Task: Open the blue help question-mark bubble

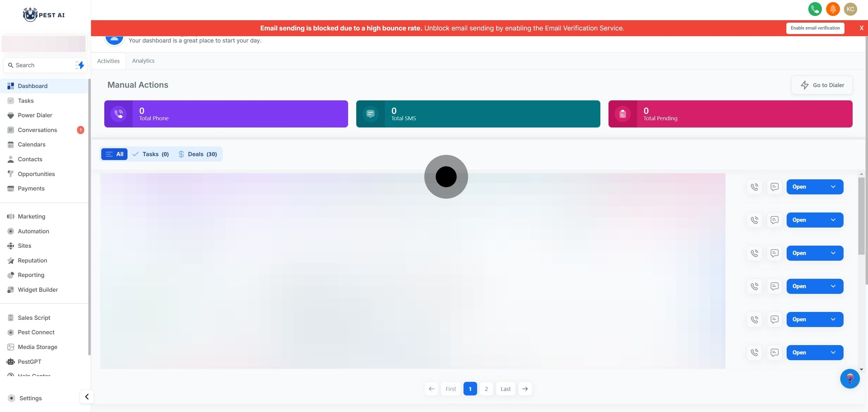Action: pos(850,379)
